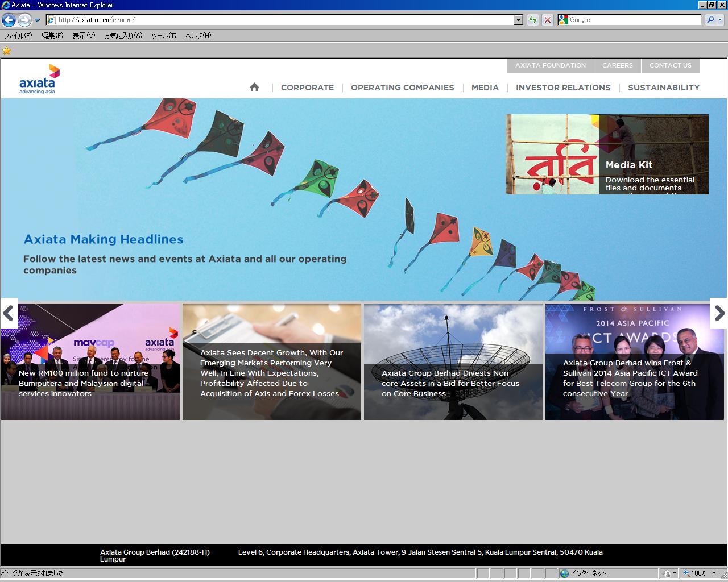
Task: Open the Media Kit tile
Action: [607, 154]
